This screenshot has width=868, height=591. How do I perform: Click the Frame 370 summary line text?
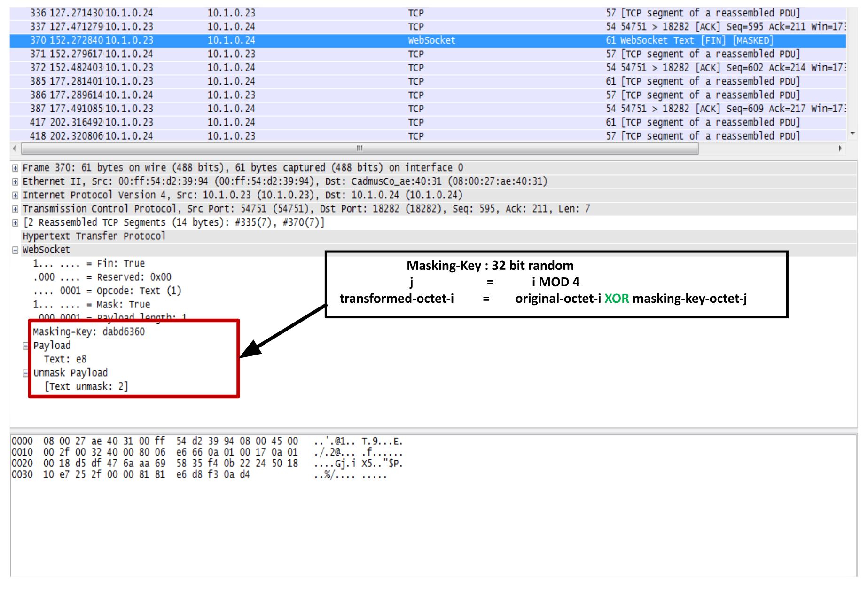243,168
